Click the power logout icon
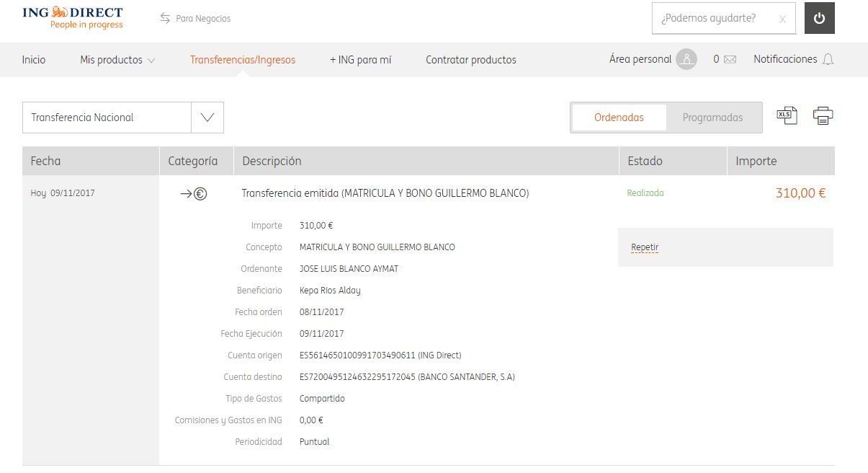Screen dimensions: 868x473 (x=819, y=19)
